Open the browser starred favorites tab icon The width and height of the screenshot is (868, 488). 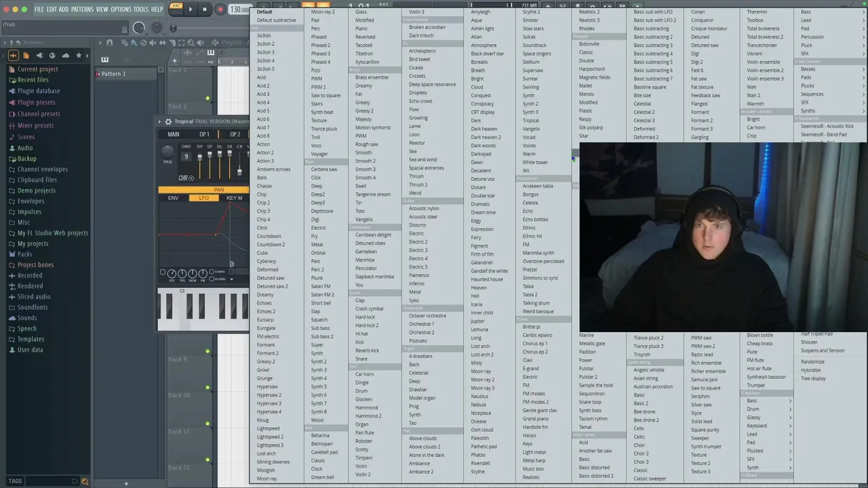(x=79, y=56)
